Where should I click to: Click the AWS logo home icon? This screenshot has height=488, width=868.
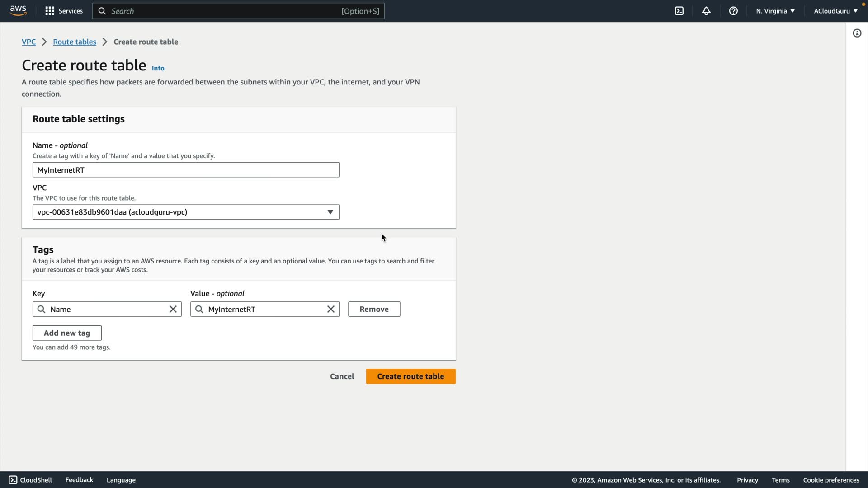(18, 11)
